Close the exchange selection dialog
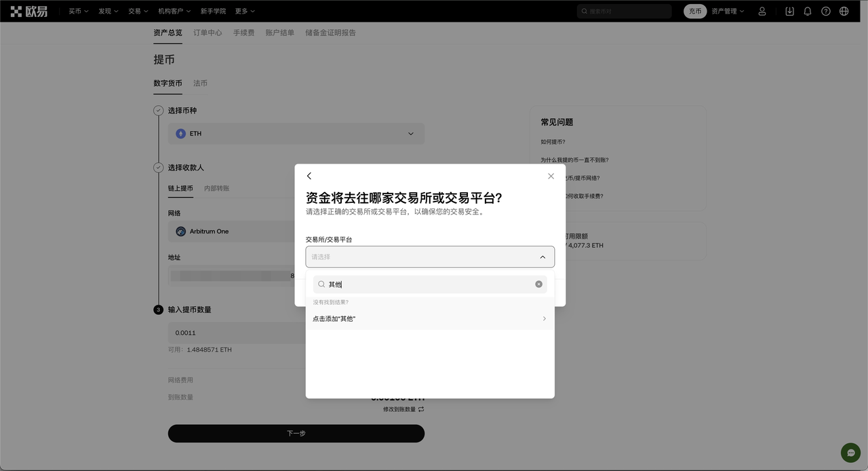868x471 pixels. pos(551,176)
